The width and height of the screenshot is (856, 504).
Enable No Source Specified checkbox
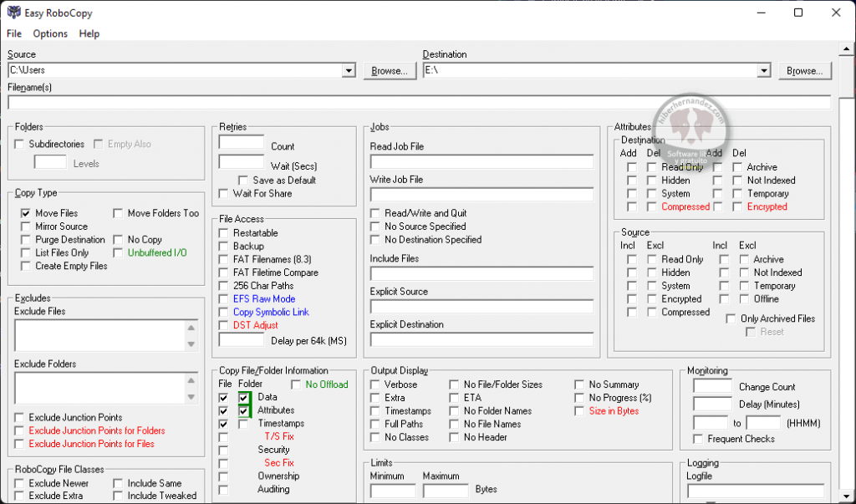(375, 226)
